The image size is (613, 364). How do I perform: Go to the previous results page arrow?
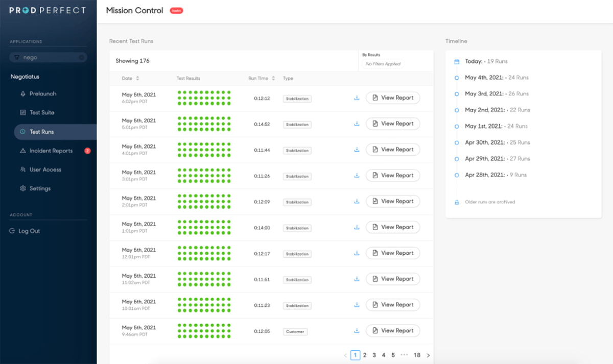coord(345,355)
